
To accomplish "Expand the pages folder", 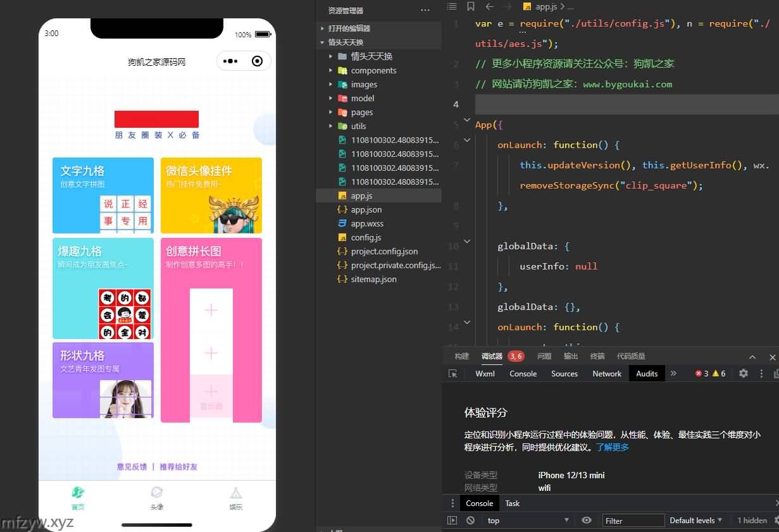I will (361, 113).
